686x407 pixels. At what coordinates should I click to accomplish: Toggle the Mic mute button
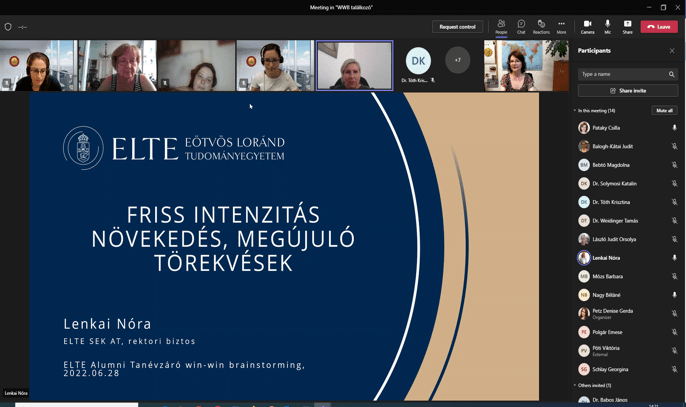608,26
